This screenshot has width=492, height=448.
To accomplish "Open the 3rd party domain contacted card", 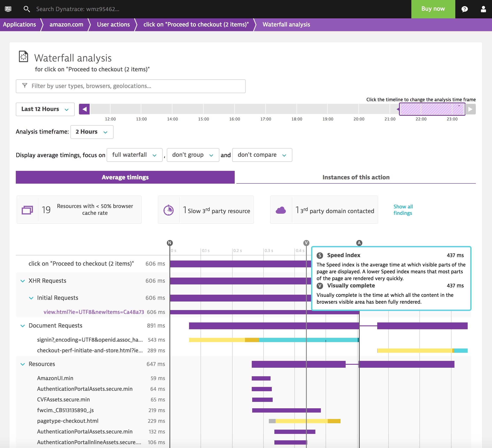I will coord(324,210).
